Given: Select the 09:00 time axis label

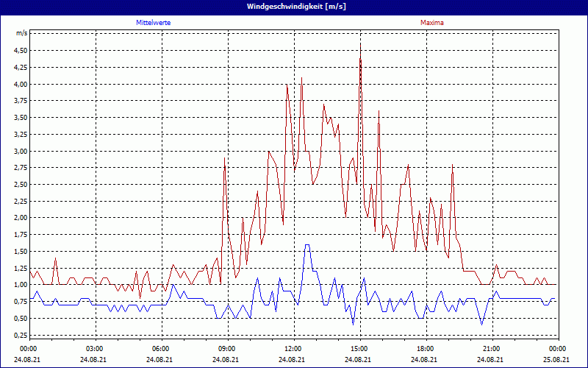Looking at the screenshot, I should pos(227,348).
